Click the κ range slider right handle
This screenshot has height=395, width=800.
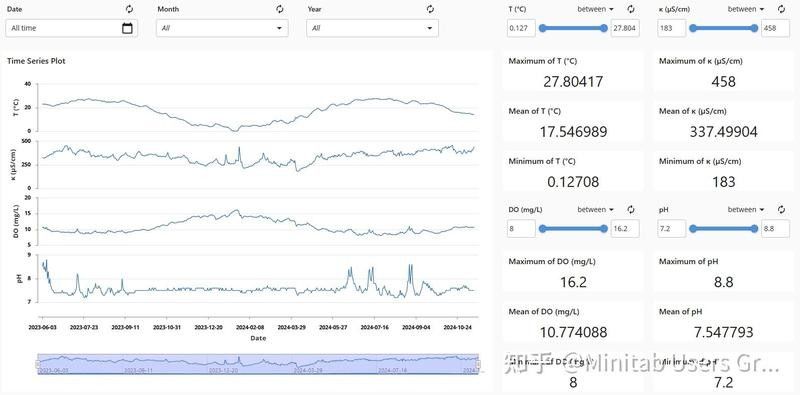click(755, 28)
